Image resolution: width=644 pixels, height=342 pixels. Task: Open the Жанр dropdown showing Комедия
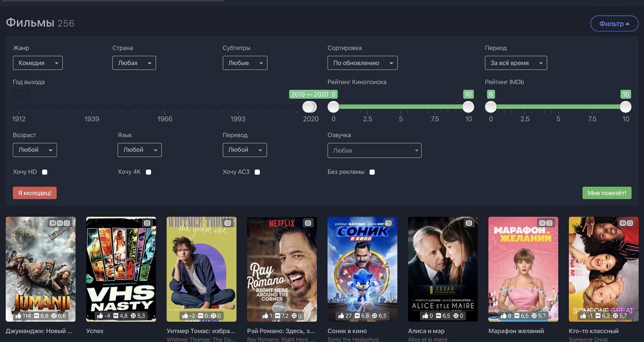(x=38, y=63)
